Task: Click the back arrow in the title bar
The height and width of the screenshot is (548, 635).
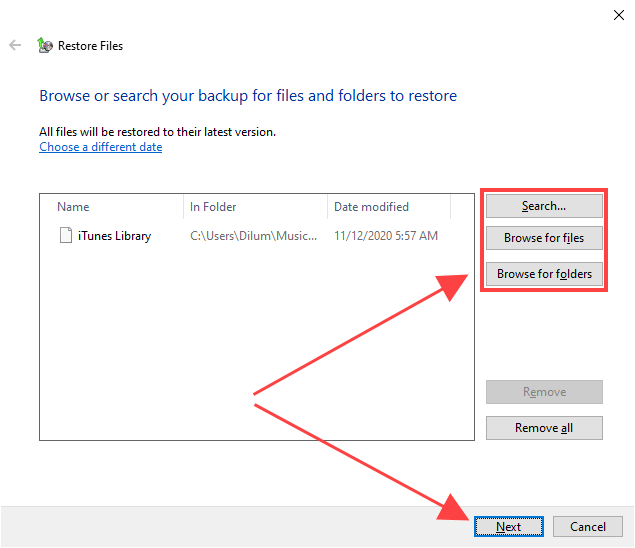Action: click(x=15, y=45)
